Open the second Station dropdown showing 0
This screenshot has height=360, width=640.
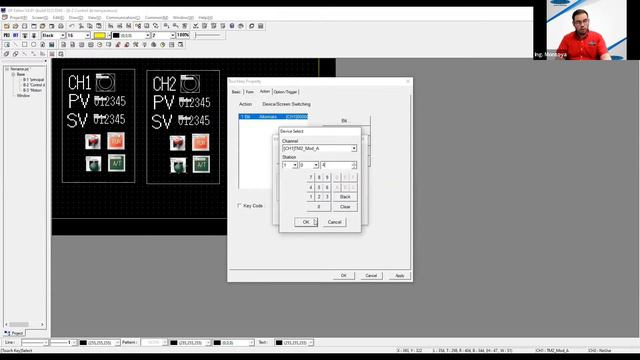tap(316, 165)
